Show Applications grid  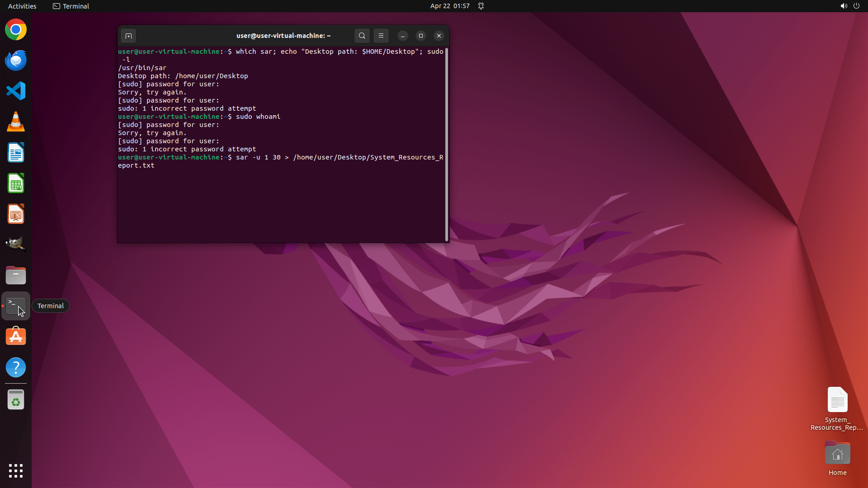tap(16, 470)
